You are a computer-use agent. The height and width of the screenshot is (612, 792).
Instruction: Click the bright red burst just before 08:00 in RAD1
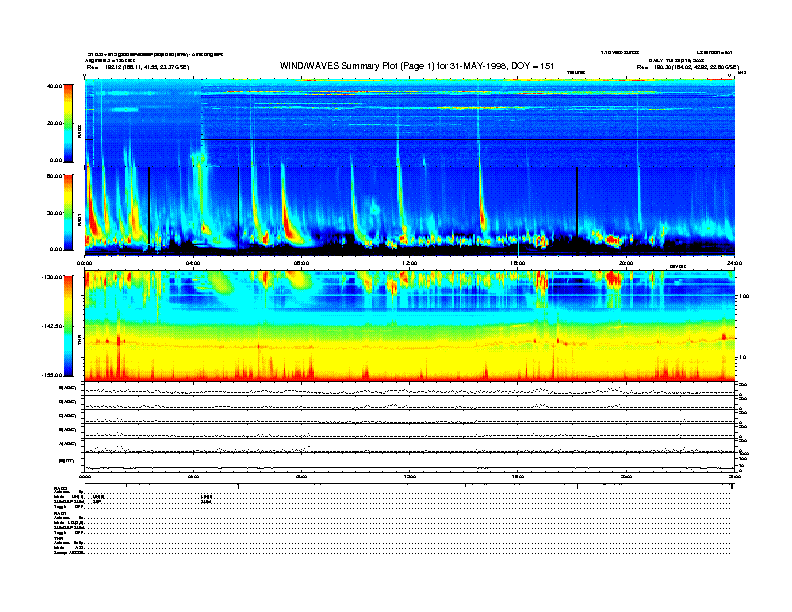coord(289,225)
